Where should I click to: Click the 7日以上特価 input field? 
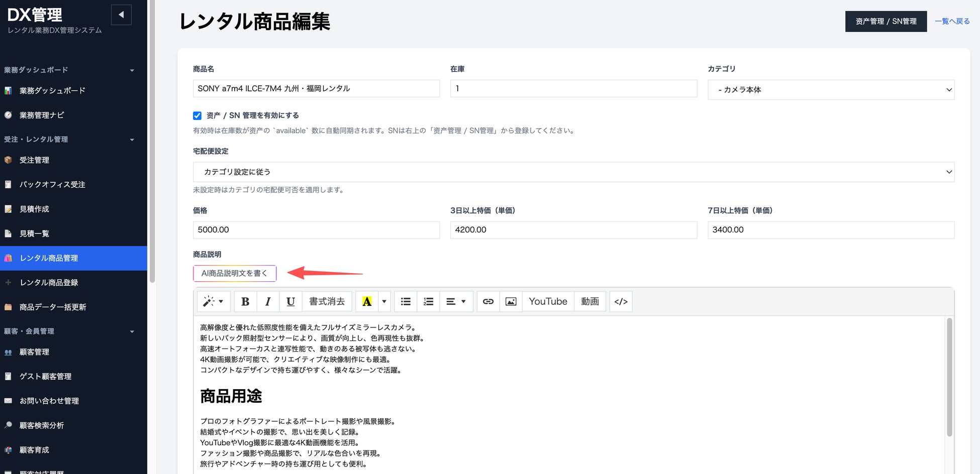(831, 230)
